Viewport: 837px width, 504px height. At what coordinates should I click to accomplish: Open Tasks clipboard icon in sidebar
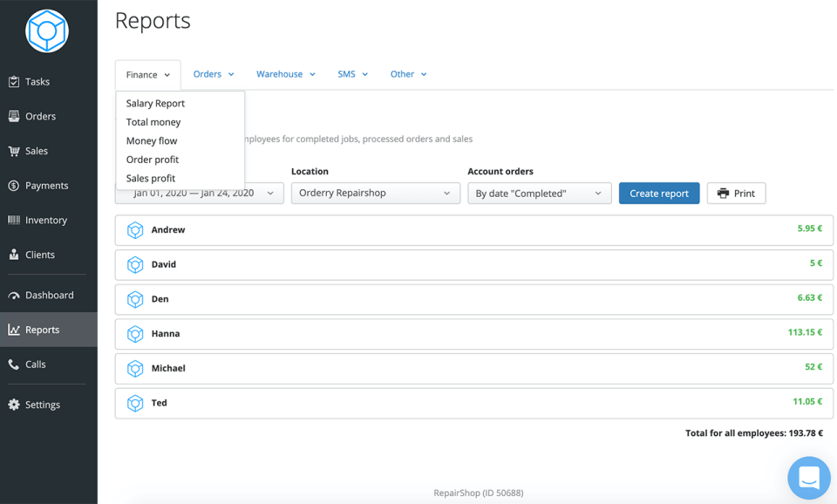[x=14, y=82]
